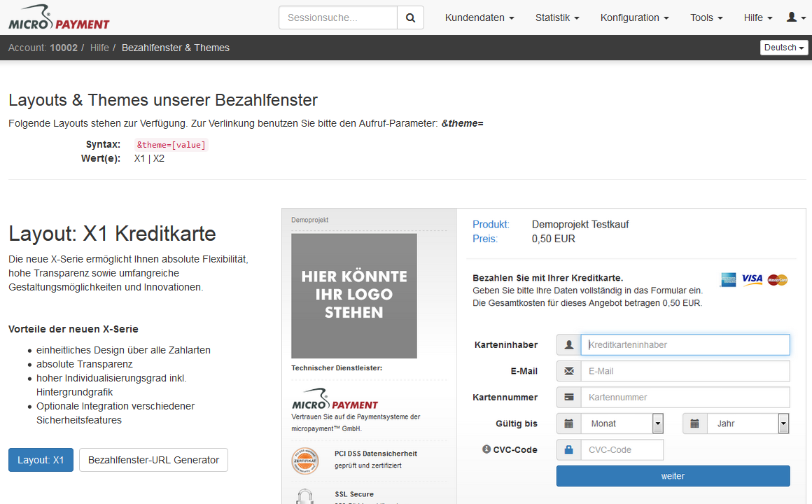The height and width of the screenshot is (504, 812).
Task: Open the Statistik menu
Action: tap(557, 17)
